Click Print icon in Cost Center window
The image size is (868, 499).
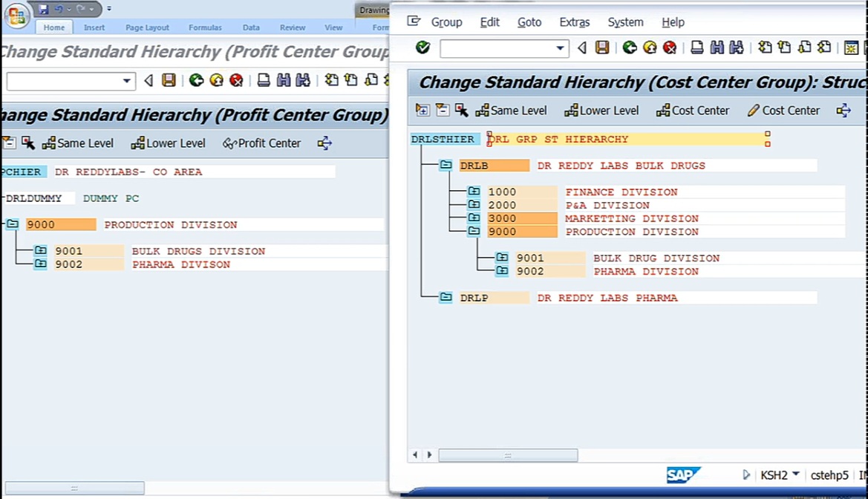click(697, 48)
